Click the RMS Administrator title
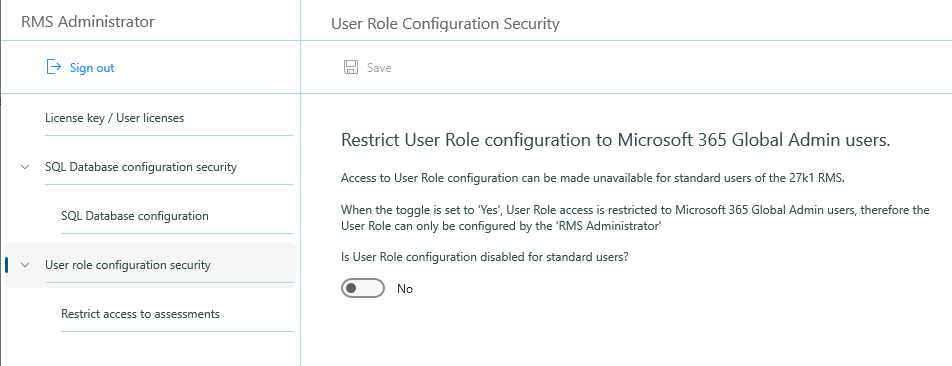 coord(88,22)
